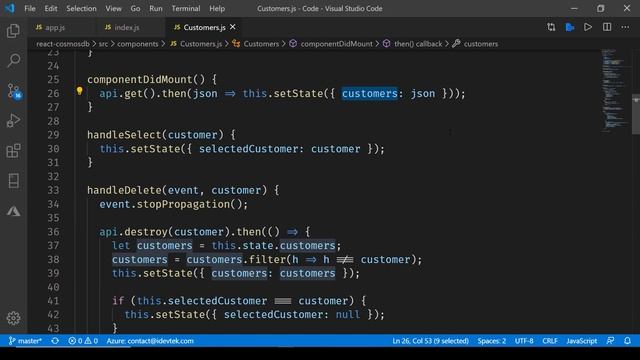
Task: Open the Edit menu
Action: [x=51, y=9]
